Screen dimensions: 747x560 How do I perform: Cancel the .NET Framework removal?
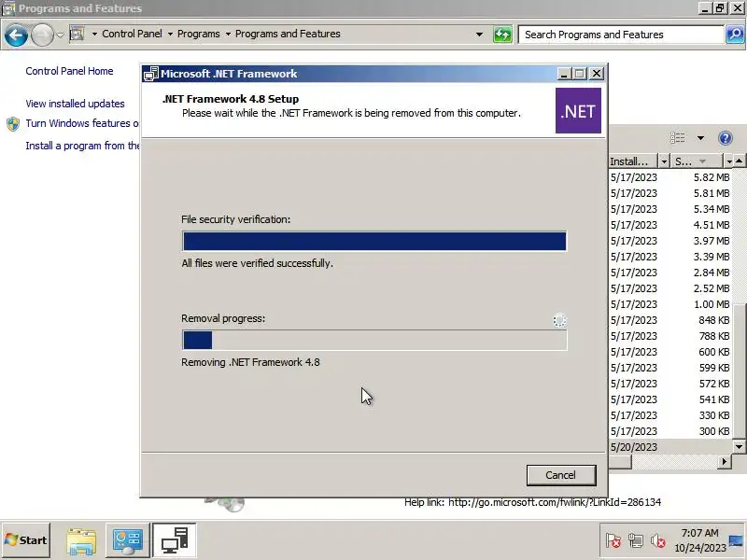(x=561, y=475)
